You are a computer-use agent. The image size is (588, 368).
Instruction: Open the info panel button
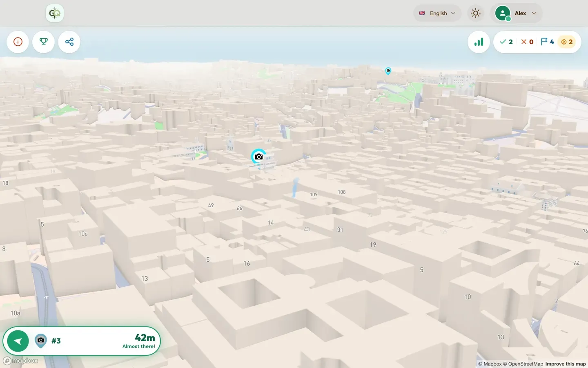(18, 42)
